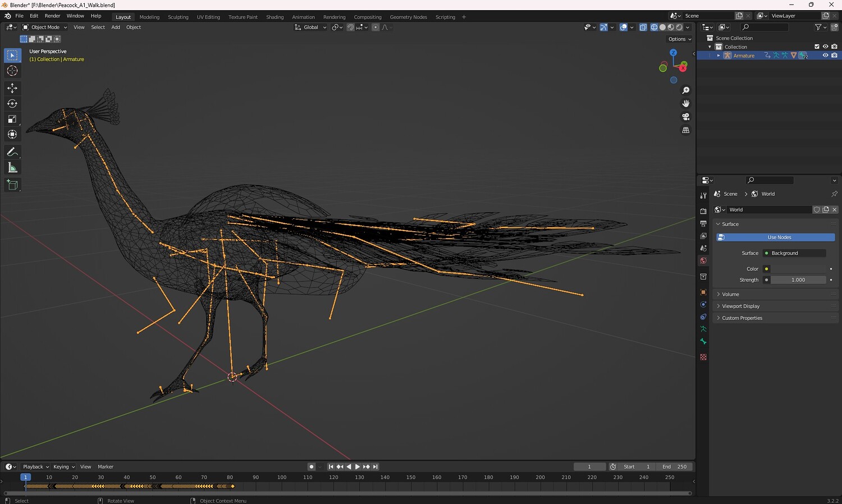Click the Add Cube tool

12,185
